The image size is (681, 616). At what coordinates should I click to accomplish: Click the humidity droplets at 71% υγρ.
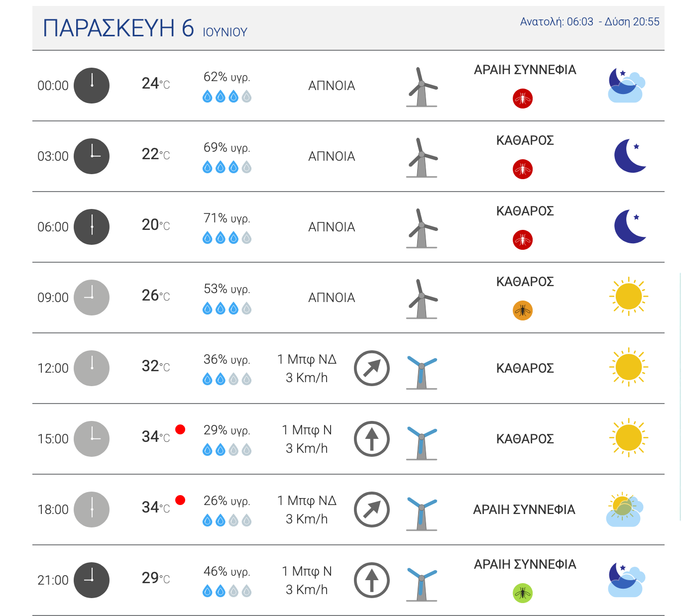(x=227, y=238)
